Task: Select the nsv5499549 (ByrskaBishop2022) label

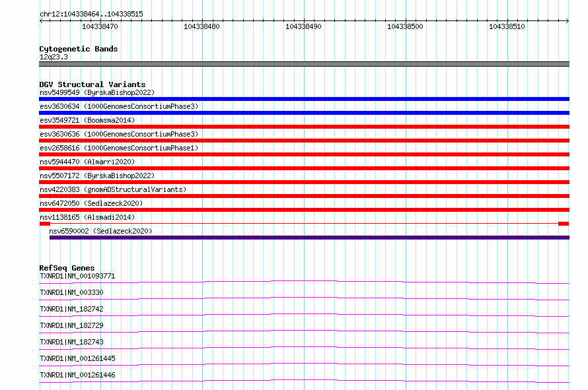Action: (97, 92)
